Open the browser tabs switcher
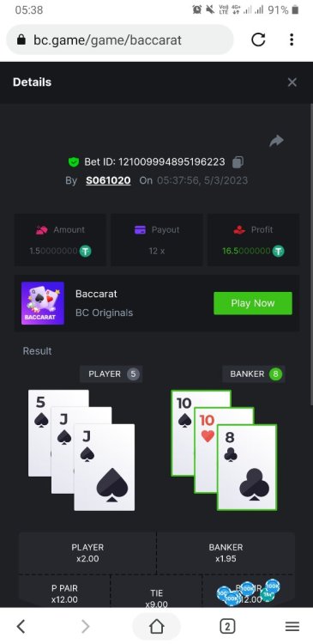Image resolution: width=313 pixels, height=644 pixels. pyautogui.click(x=227, y=626)
